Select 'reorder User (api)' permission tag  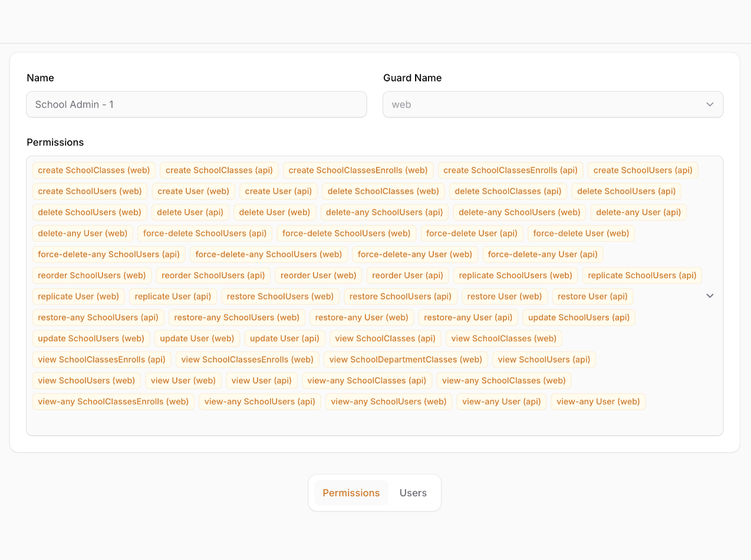coord(407,275)
